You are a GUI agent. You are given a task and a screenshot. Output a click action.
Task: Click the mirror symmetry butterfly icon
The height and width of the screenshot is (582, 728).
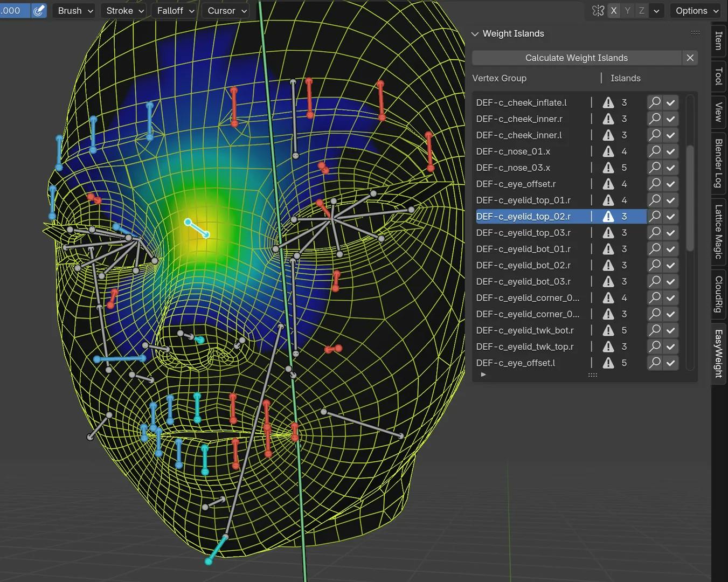click(x=598, y=11)
